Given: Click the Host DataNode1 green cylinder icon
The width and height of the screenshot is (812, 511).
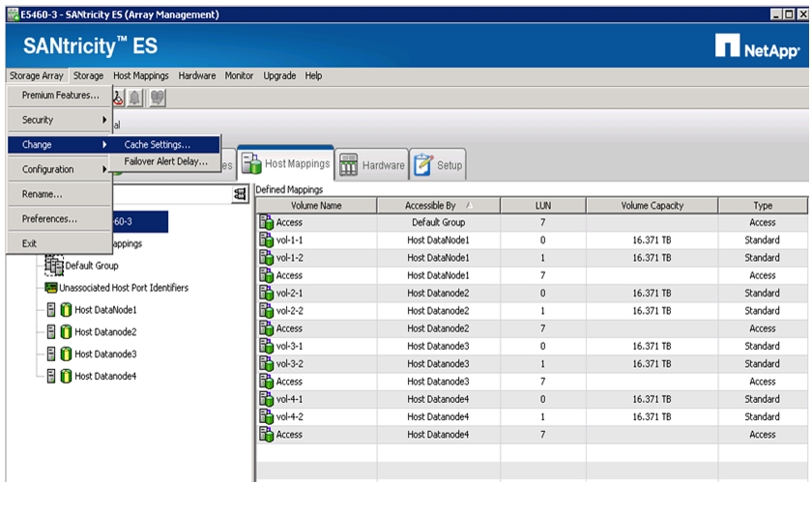Looking at the screenshot, I should (x=66, y=310).
